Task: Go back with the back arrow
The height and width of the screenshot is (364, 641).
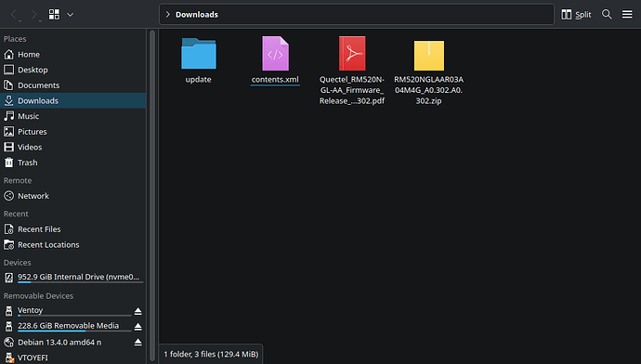Action: 14,15
